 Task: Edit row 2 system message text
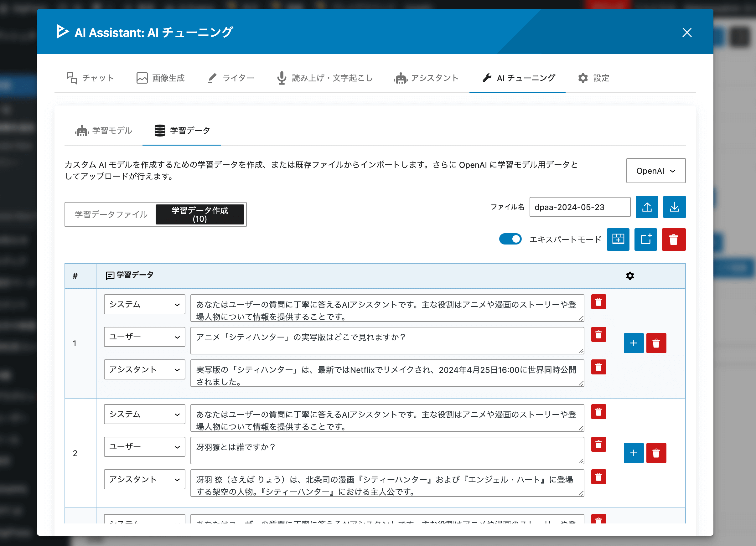tap(387, 418)
